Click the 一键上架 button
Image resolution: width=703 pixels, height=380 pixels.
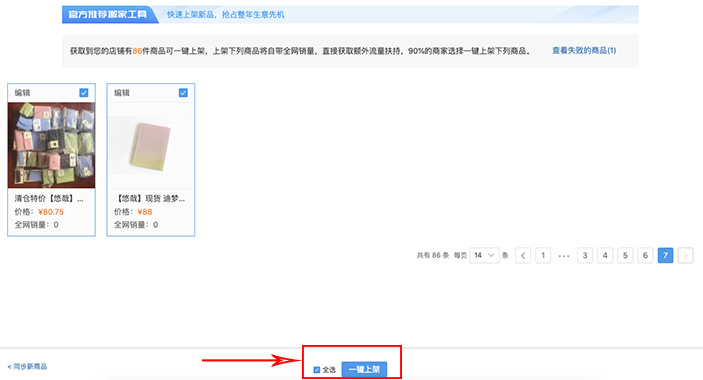click(x=364, y=369)
